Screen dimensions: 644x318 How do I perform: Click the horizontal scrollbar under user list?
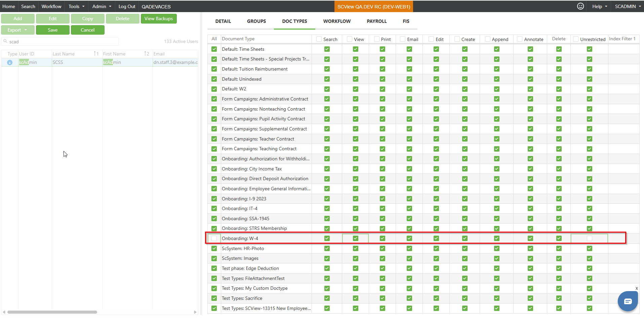click(x=52, y=312)
